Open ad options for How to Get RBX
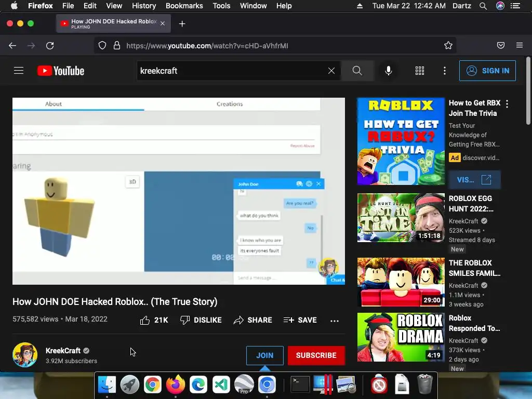The height and width of the screenshot is (399, 532). pos(507,104)
